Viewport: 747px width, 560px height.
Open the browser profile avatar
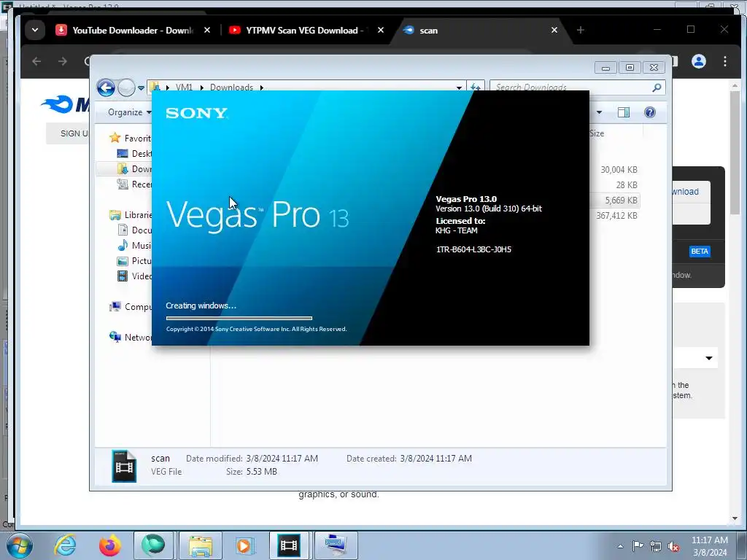699,61
